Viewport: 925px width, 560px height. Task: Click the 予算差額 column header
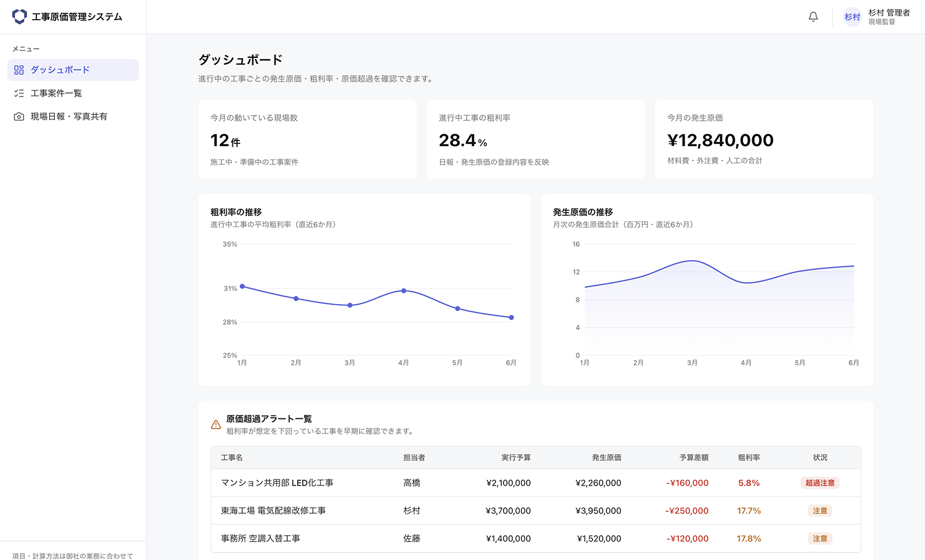pyautogui.click(x=694, y=457)
